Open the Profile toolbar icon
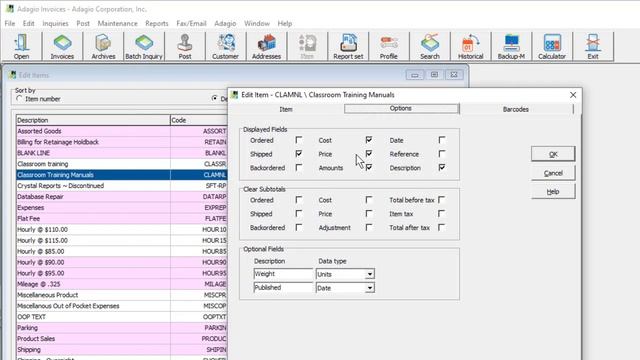Viewport: 640px width, 360px height. coord(389,47)
